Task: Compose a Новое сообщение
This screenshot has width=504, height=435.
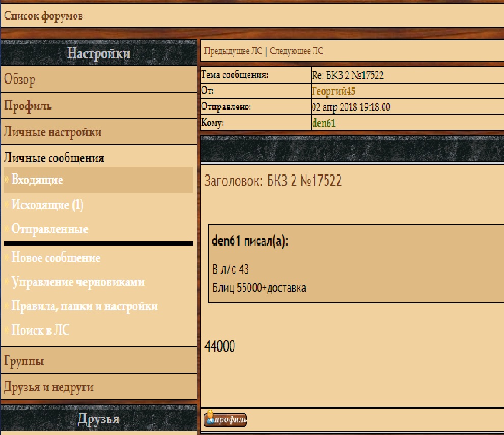Action: [55, 258]
